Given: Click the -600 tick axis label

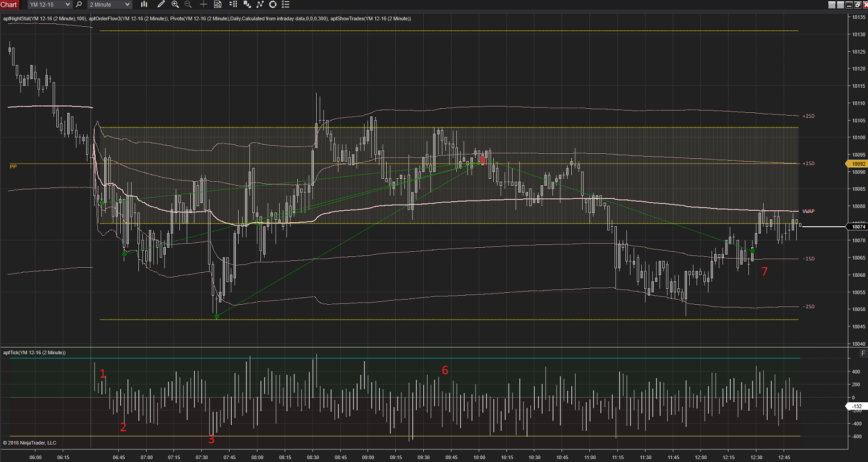Looking at the screenshot, I should 856,436.
